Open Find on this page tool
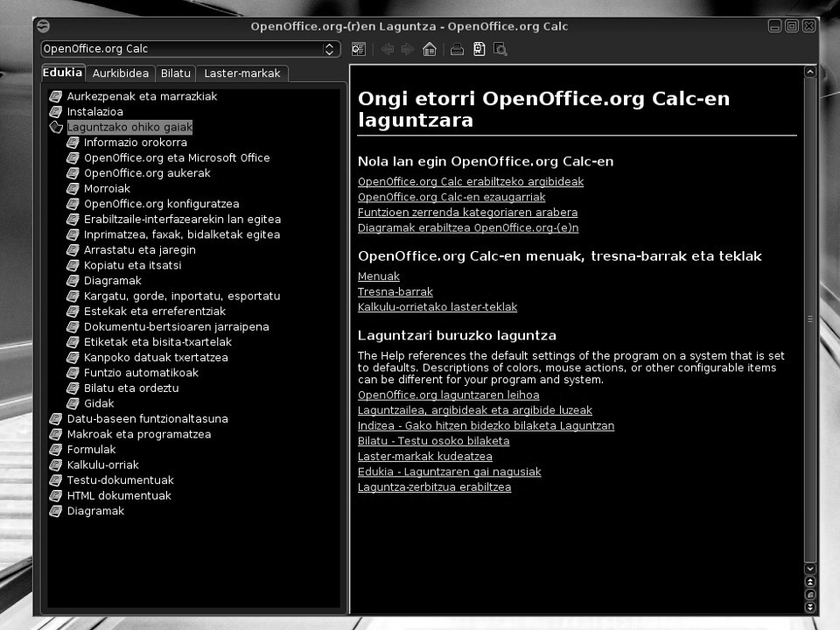Image resolution: width=840 pixels, height=630 pixels. coord(500,49)
